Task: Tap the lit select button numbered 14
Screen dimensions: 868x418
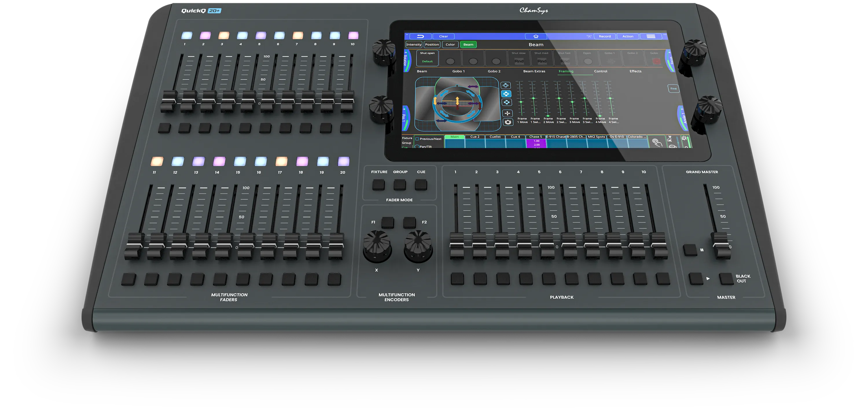Action: click(x=219, y=162)
